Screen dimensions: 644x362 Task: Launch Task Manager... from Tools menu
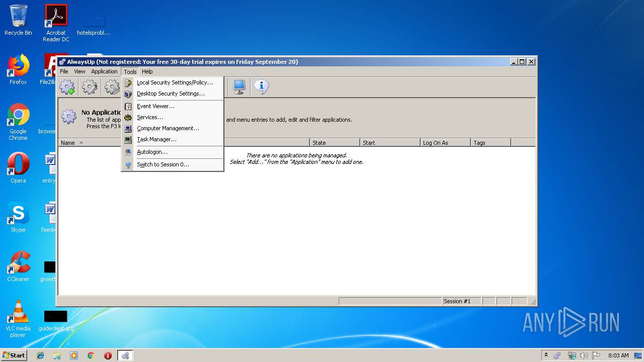173,139
